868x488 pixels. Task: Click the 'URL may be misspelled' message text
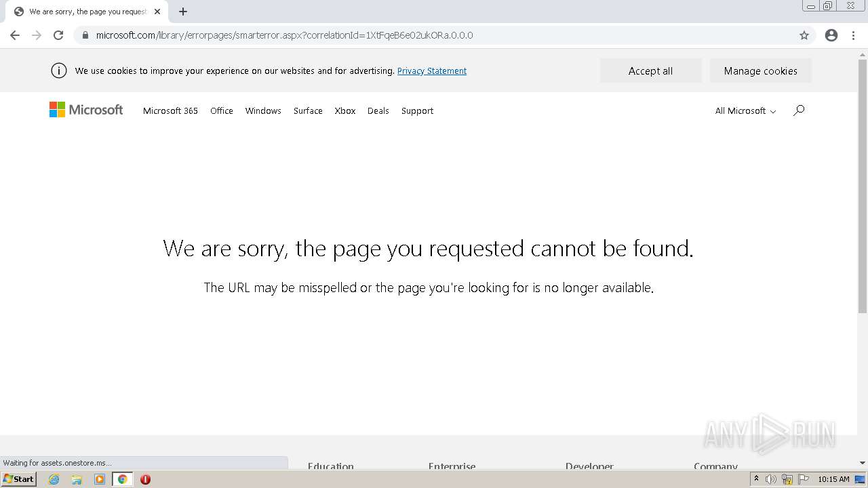(x=429, y=287)
